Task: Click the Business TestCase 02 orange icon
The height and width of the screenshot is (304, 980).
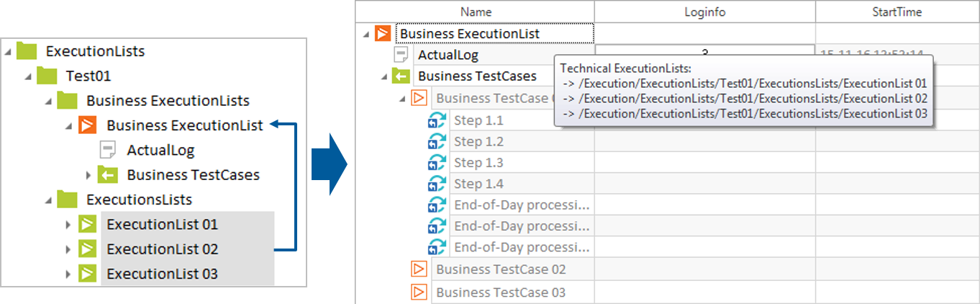Action: (x=419, y=269)
